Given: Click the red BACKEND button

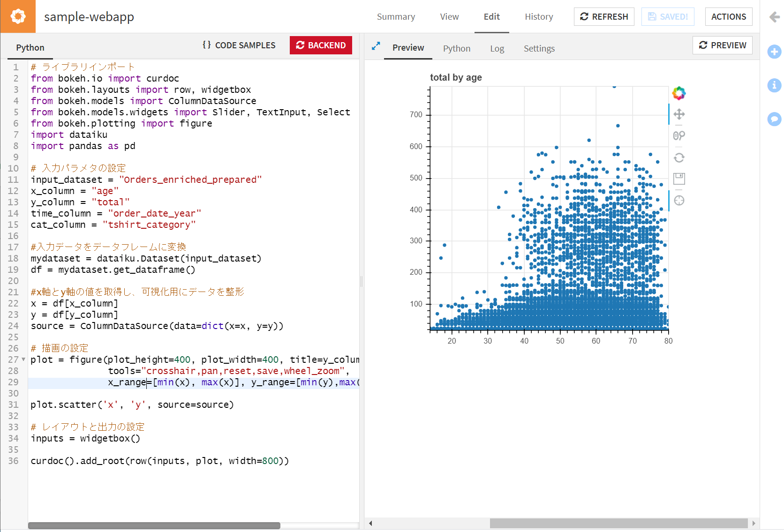Looking at the screenshot, I should click(x=321, y=45).
